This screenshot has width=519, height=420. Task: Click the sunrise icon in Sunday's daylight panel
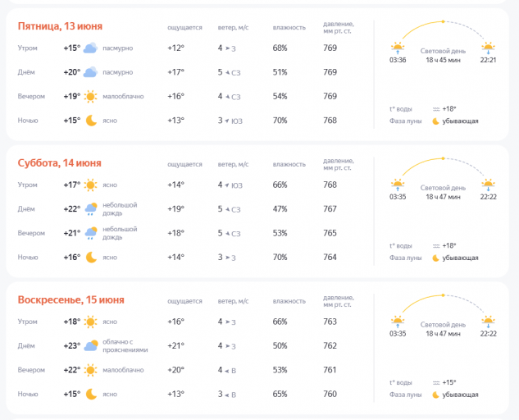coord(398,321)
